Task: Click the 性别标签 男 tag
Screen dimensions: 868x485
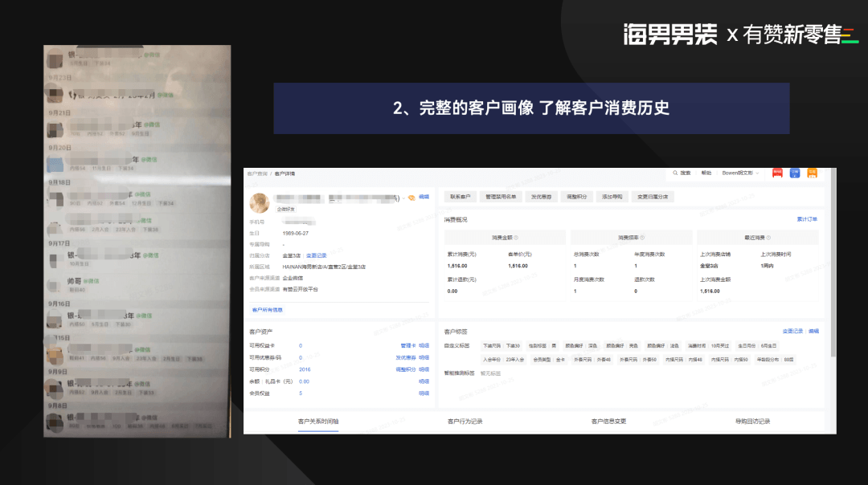Action: click(542, 345)
